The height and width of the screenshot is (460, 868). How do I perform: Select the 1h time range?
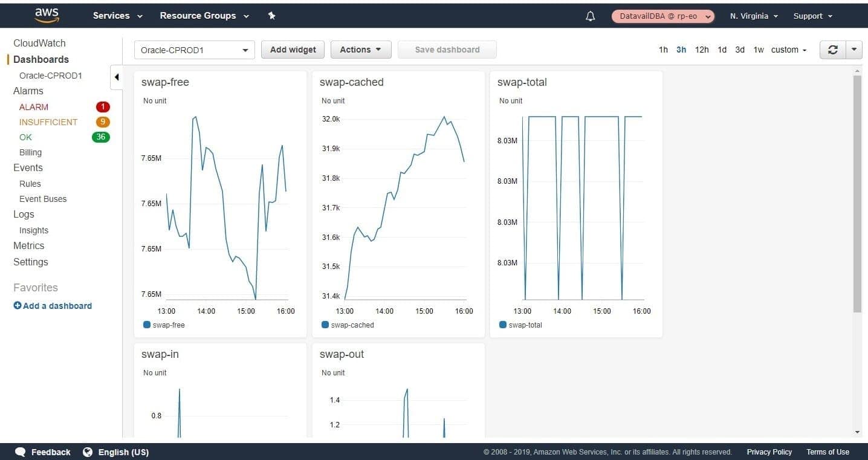[663, 50]
